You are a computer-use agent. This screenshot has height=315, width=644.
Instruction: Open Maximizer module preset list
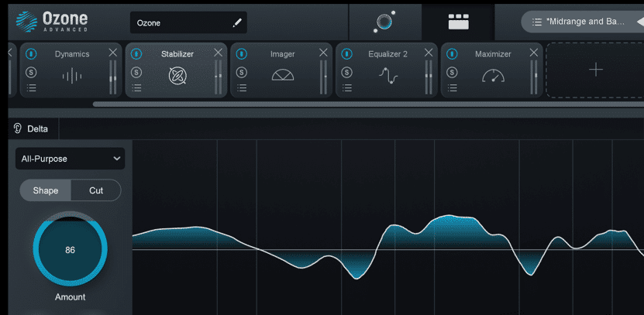pos(452,87)
